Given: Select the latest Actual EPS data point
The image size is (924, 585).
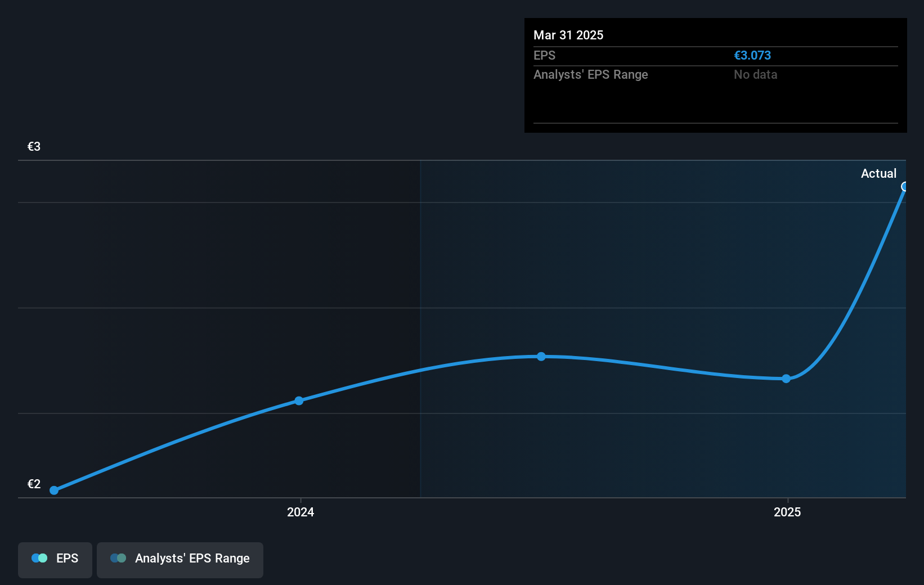Looking at the screenshot, I should pyautogui.click(x=904, y=186).
